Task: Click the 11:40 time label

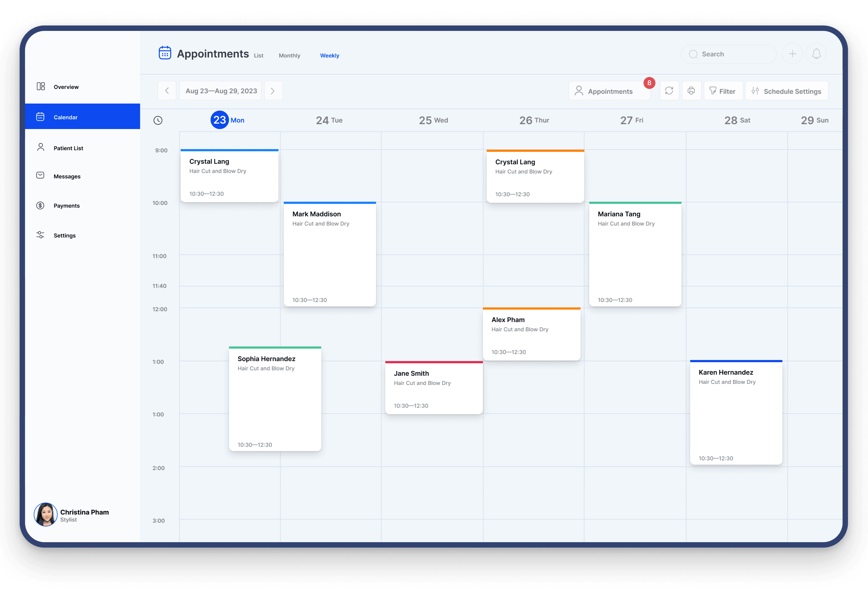Action: click(159, 286)
